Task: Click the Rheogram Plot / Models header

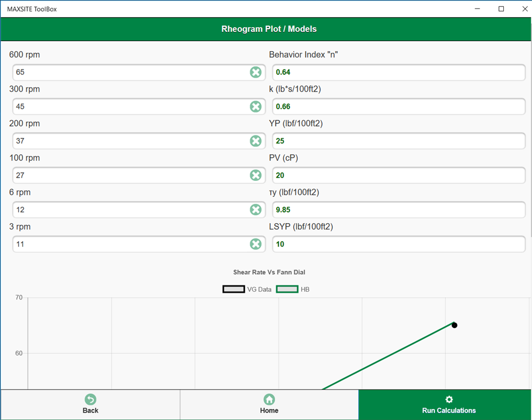Action: pyautogui.click(x=269, y=29)
